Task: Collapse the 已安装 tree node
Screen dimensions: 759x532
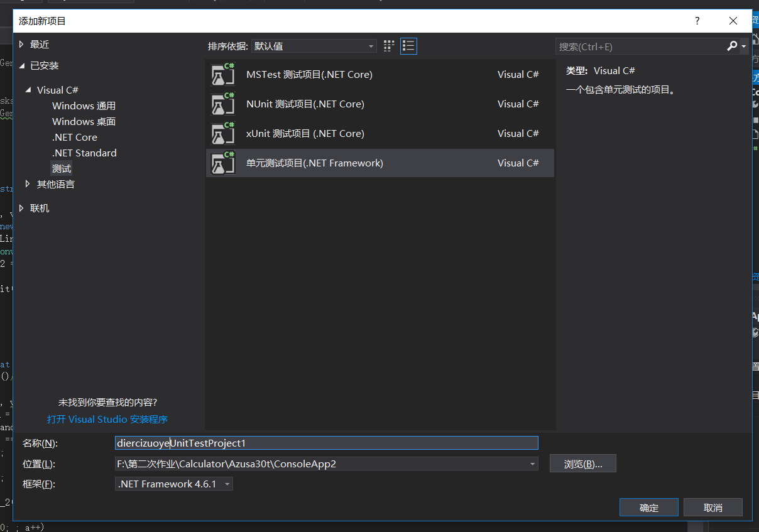Action: tap(22, 65)
